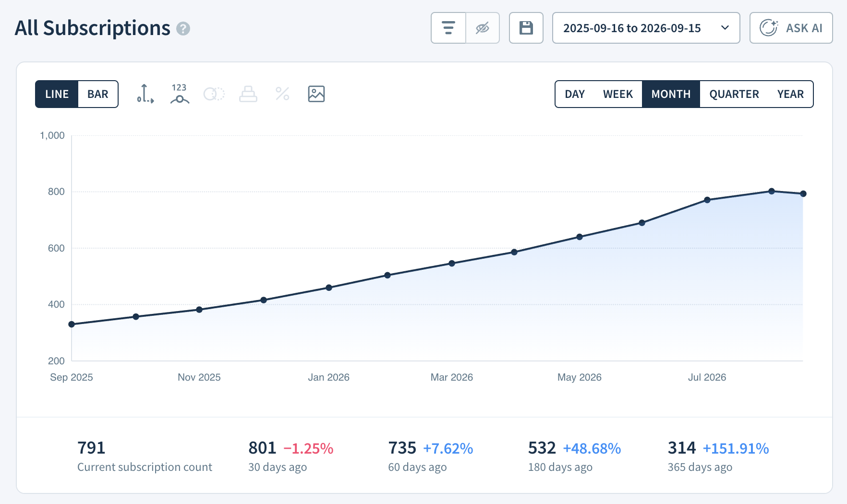
Task: Click the 314 value for 365 days ago
Action: click(681, 448)
